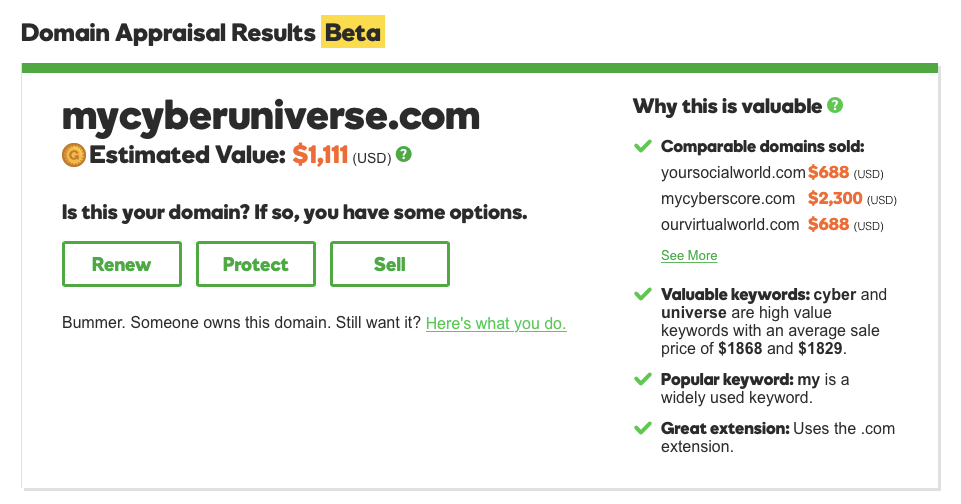Click the $1,111 estimated value amount
This screenshot has width=961, height=504.
[320, 155]
